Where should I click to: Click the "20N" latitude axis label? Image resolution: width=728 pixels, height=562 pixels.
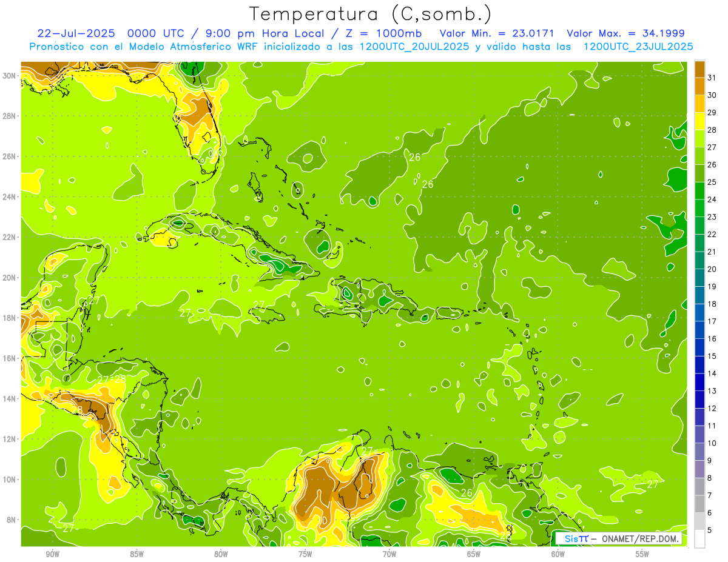pyautogui.click(x=9, y=278)
